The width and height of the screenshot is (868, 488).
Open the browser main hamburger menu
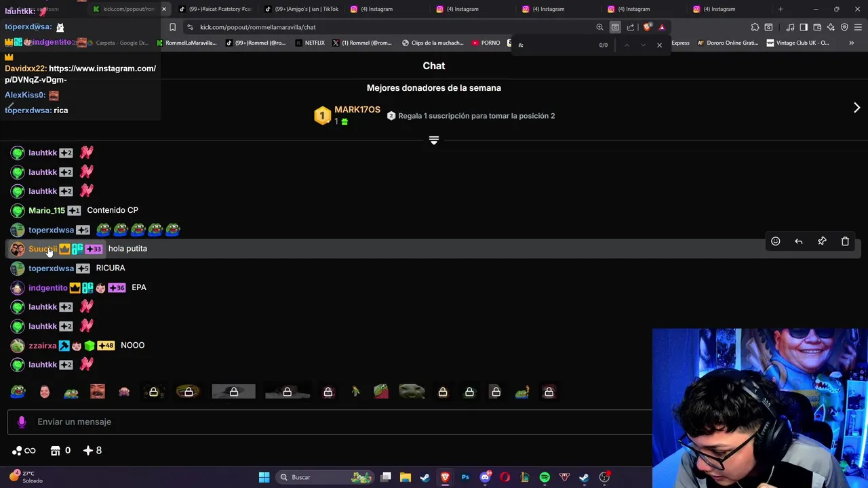[859, 27]
